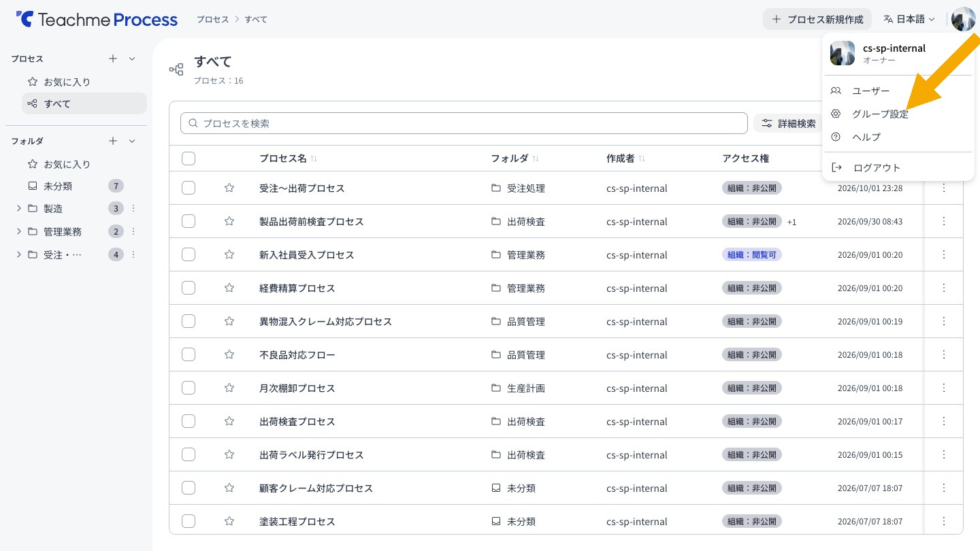Expand the 製造 folder tree
The height and width of the screenshot is (551, 980).
(x=18, y=208)
